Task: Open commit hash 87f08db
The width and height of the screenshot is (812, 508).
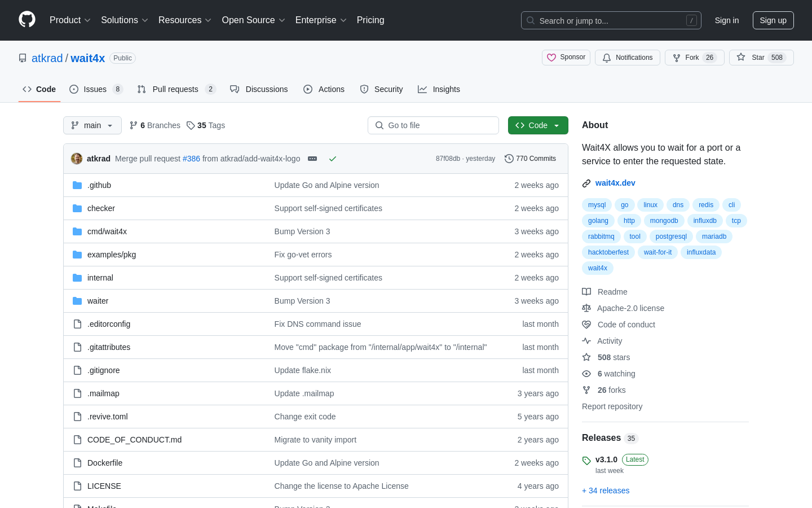Action: tap(448, 159)
